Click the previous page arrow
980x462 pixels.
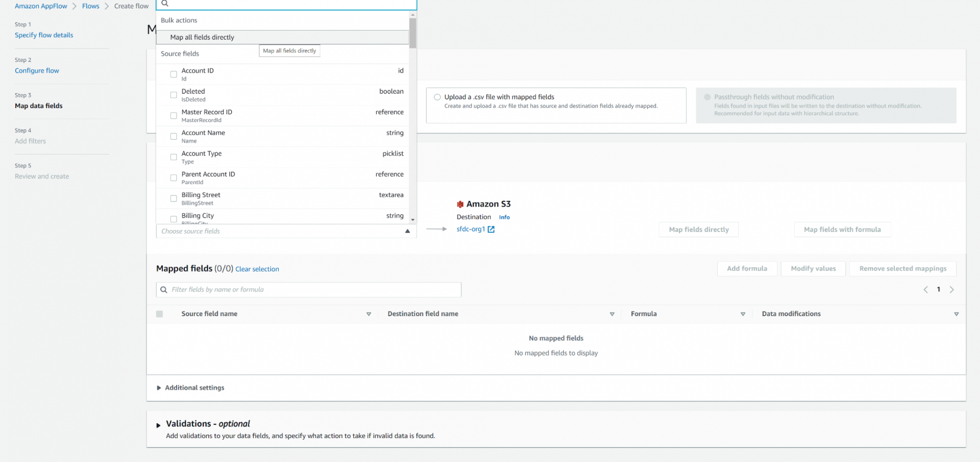click(925, 289)
